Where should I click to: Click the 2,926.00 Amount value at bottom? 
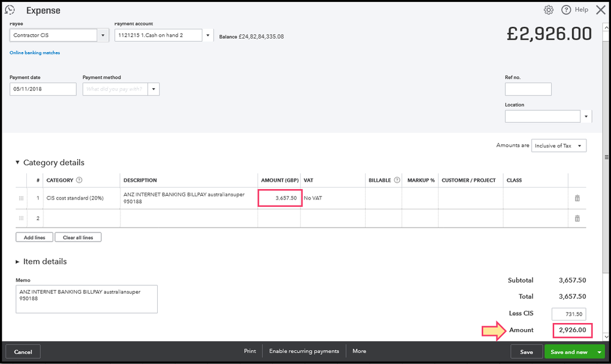(572, 330)
